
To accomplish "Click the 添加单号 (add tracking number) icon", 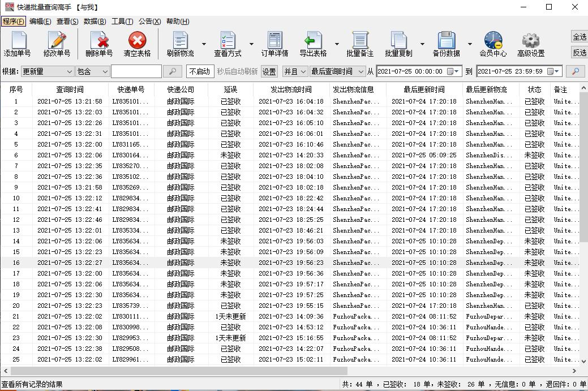I will click(x=18, y=44).
